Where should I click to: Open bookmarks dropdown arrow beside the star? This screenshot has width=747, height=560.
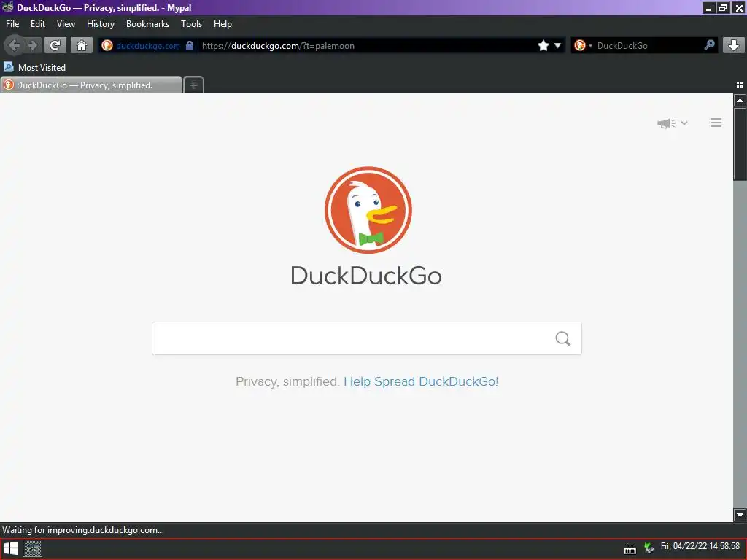coord(557,46)
